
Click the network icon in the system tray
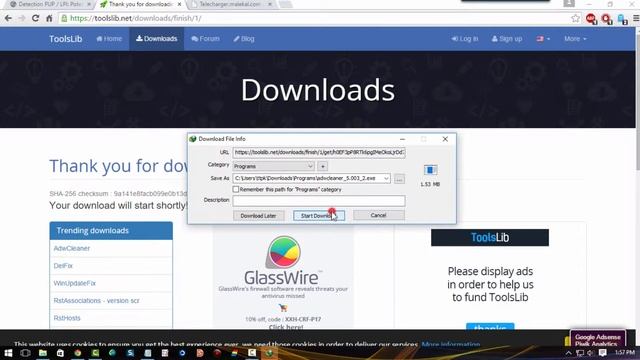click(580, 353)
